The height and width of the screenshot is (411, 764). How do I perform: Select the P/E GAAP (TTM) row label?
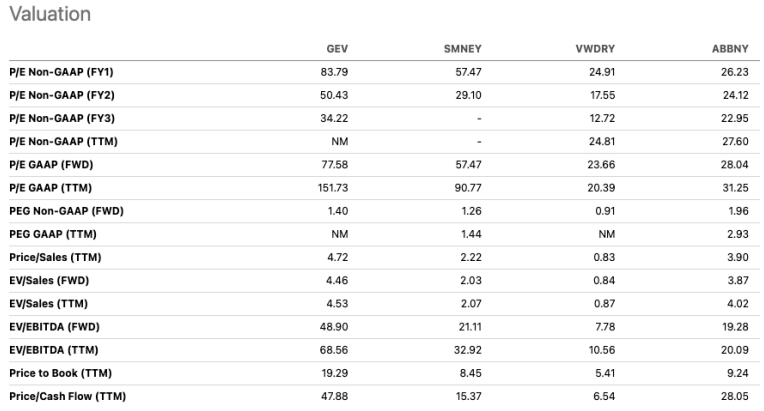pos(51,188)
